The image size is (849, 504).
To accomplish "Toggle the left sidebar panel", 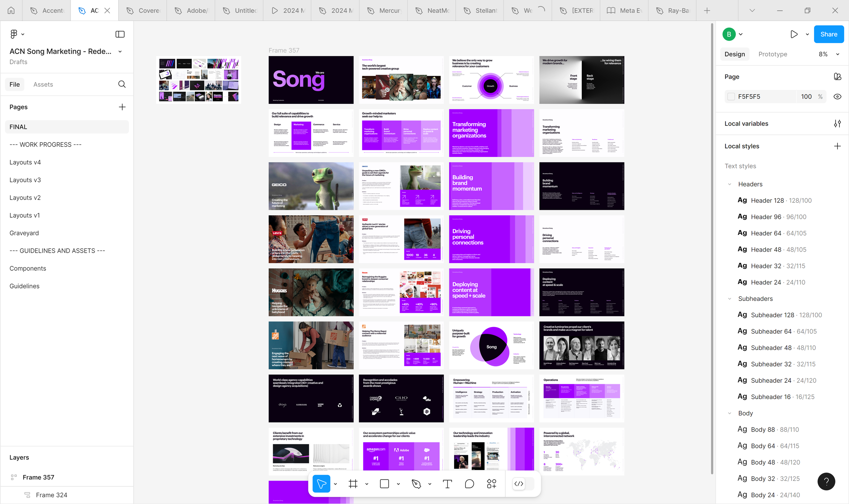I will 120,34.
